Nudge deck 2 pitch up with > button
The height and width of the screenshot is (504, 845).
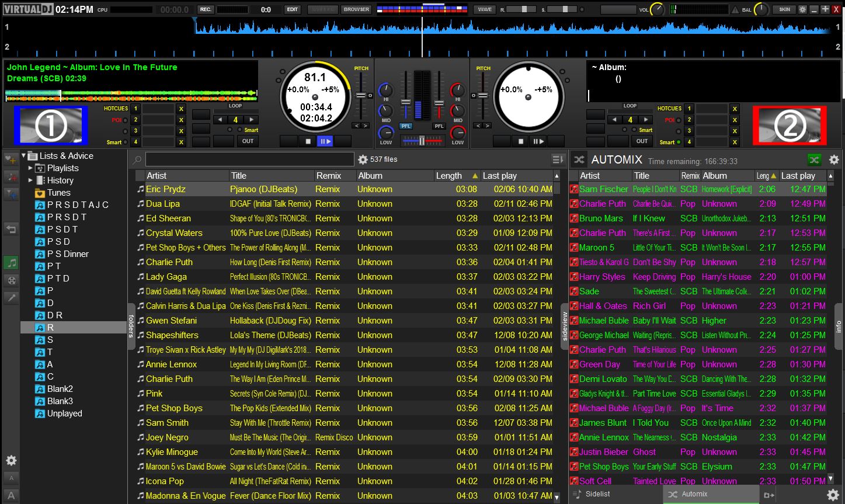[488, 126]
